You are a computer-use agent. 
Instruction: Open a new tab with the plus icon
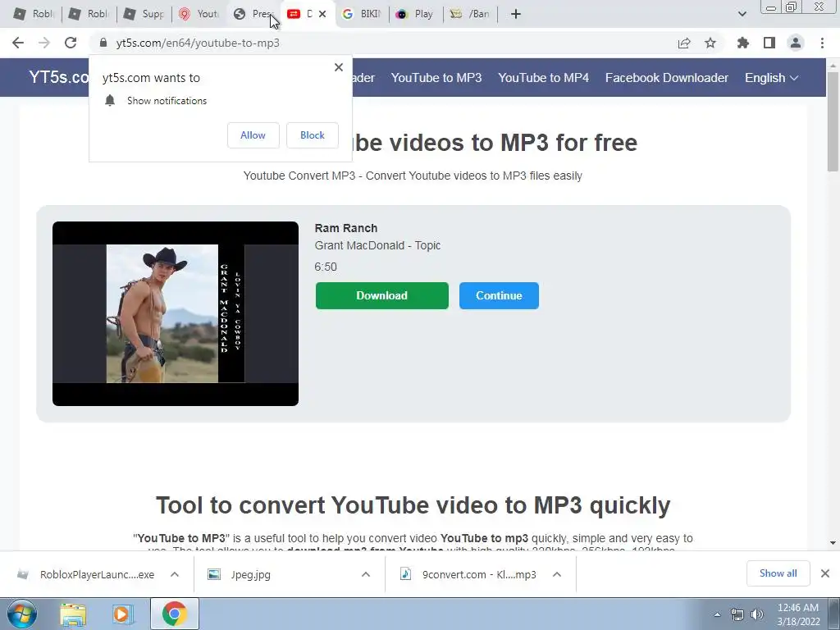click(515, 14)
